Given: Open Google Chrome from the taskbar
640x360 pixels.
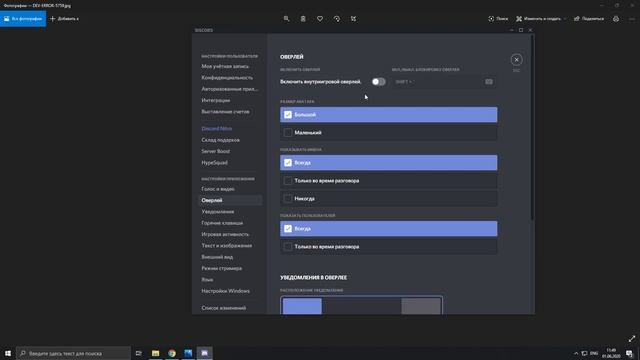Looking at the screenshot, I should (172, 353).
